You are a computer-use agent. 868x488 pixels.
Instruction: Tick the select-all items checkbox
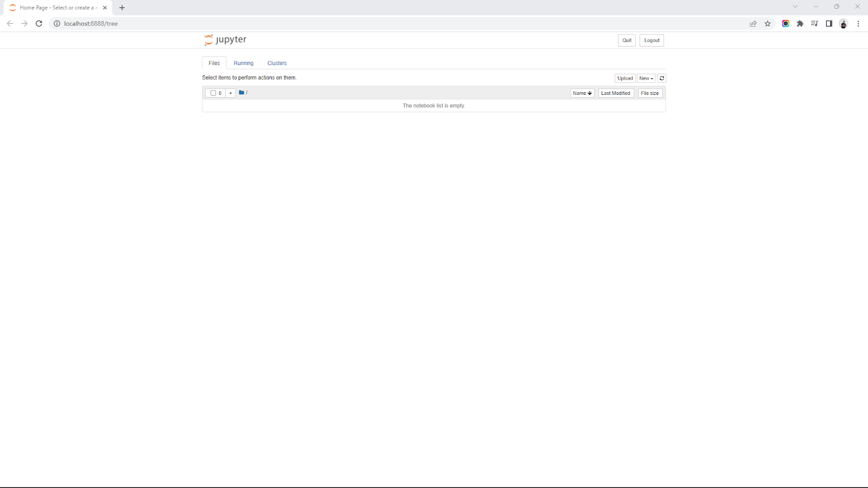(213, 93)
